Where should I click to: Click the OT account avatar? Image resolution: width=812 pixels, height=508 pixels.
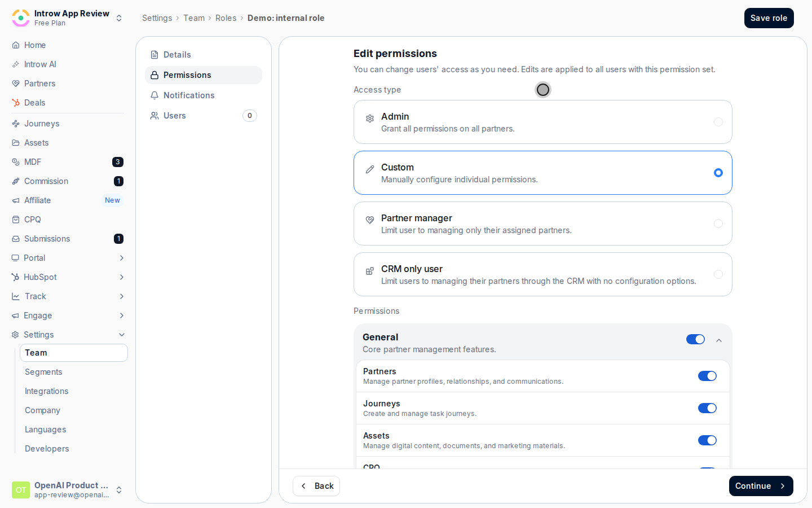[21, 490]
